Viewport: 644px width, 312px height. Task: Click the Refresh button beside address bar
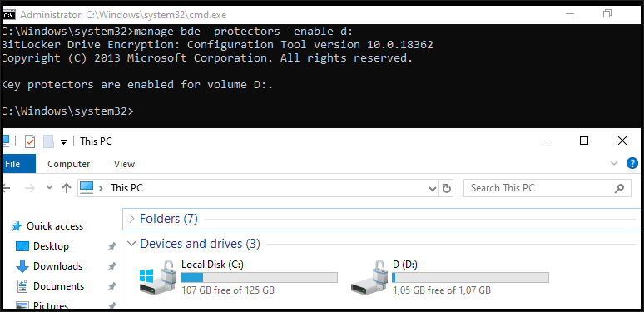tap(446, 188)
